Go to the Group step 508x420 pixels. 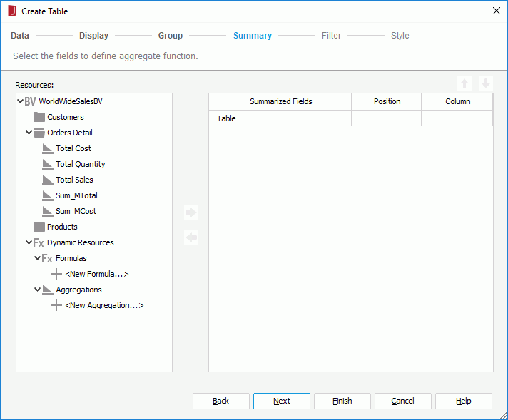point(171,35)
